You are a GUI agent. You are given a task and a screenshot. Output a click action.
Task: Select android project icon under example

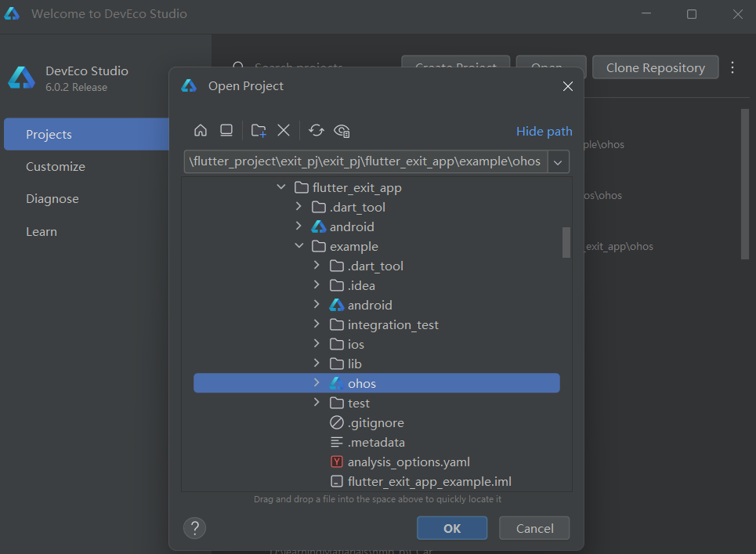[x=337, y=305]
